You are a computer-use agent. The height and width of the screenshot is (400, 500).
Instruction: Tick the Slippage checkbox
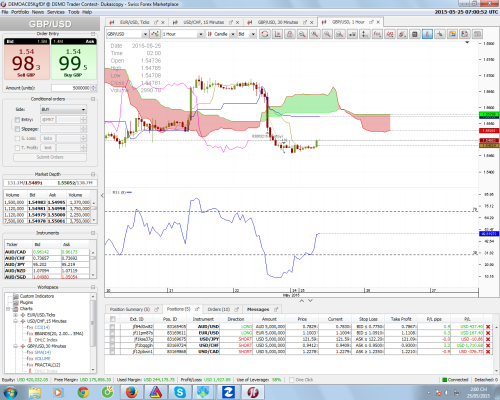coord(17,129)
